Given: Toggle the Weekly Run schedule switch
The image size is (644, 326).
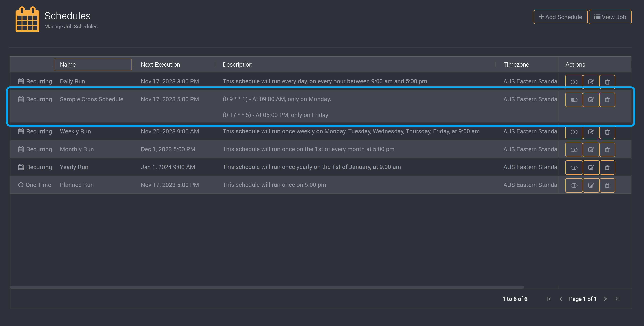Looking at the screenshot, I should pyautogui.click(x=574, y=132).
